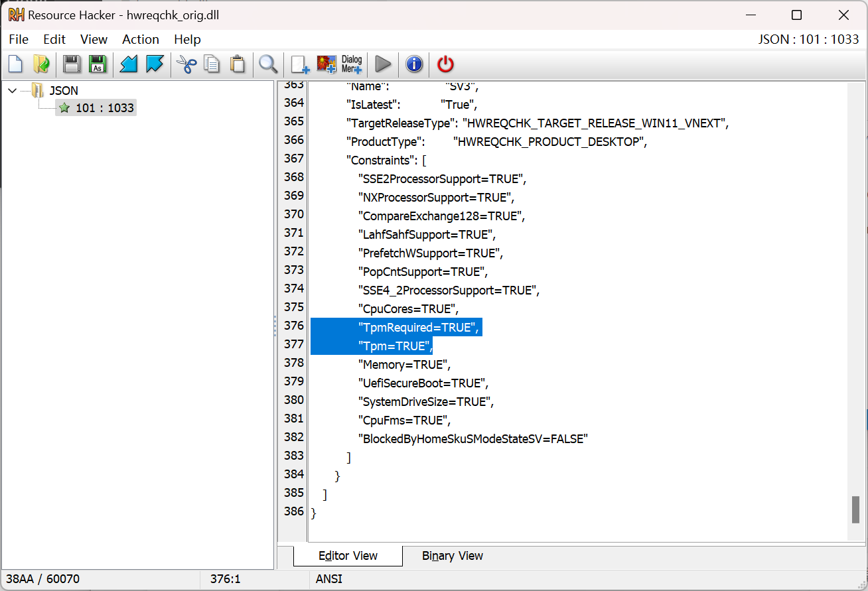Open Find with the magnifying glass icon

pyautogui.click(x=268, y=64)
